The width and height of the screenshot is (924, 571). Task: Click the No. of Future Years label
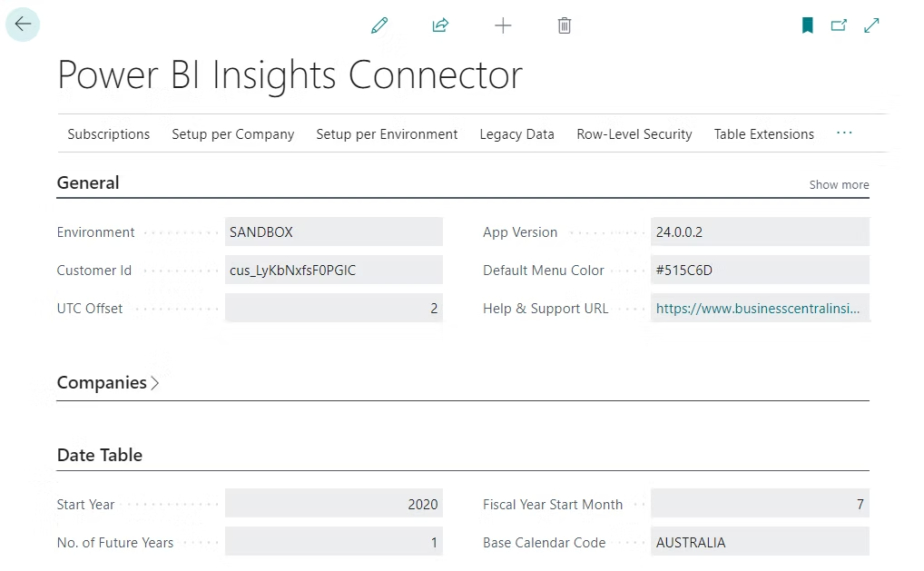115,543
